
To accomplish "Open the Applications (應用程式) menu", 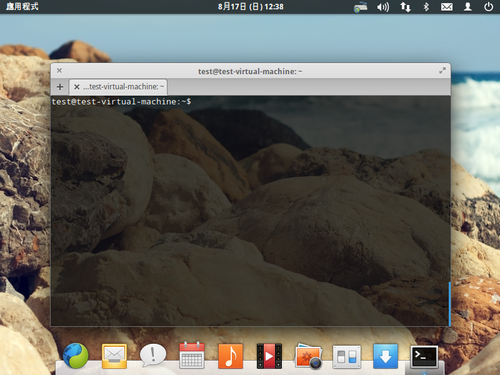I will 22,6.
